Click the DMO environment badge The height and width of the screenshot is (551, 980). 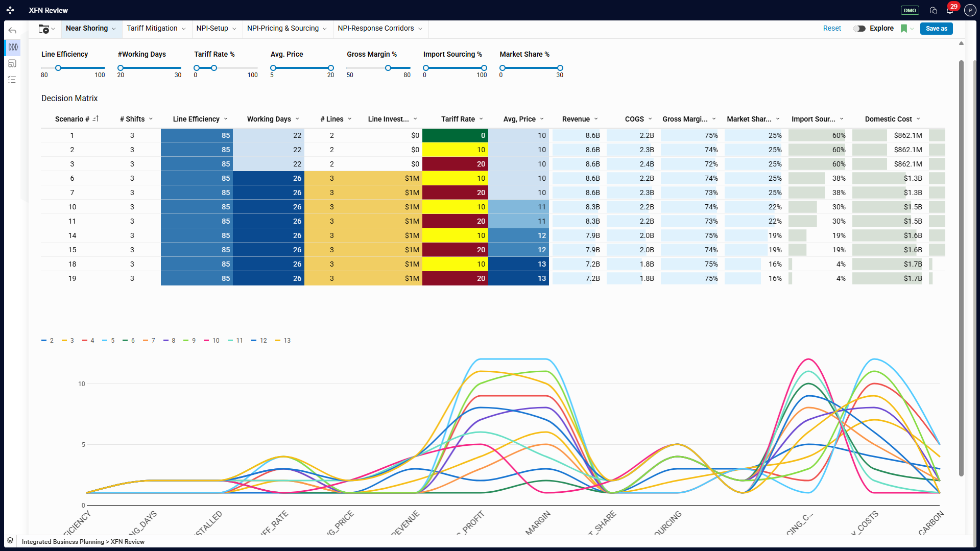pos(910,10)
